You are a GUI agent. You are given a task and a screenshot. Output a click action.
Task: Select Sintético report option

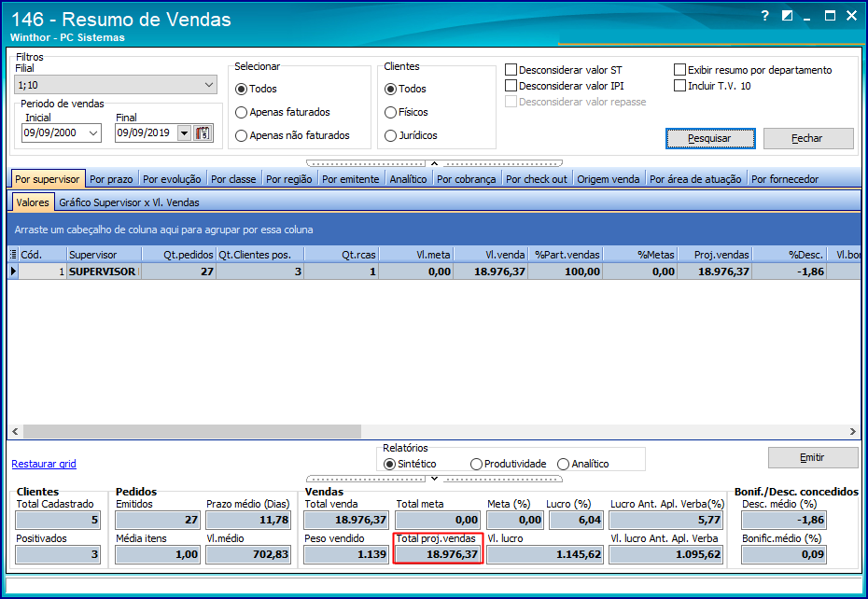pos(410,464)
